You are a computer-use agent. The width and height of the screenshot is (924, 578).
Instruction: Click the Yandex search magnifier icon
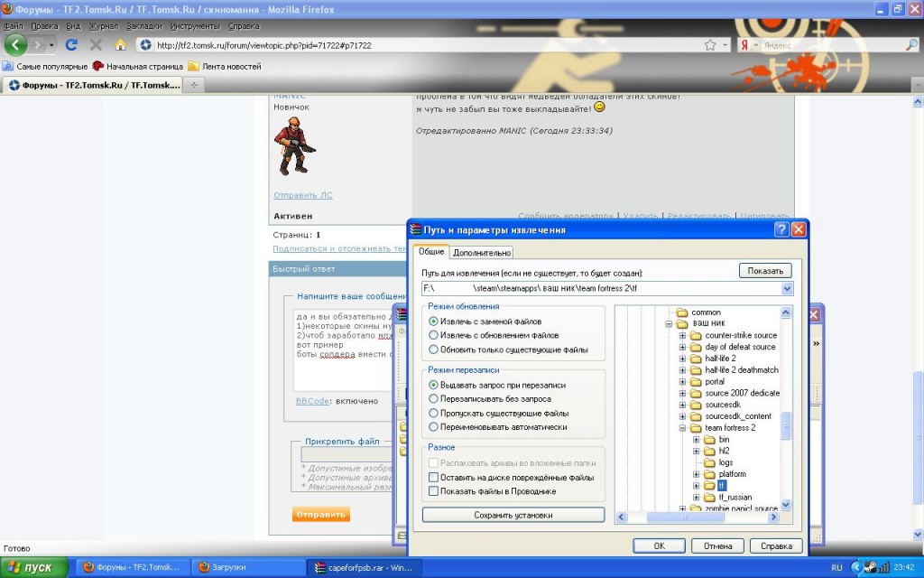[x=911, y=45]
